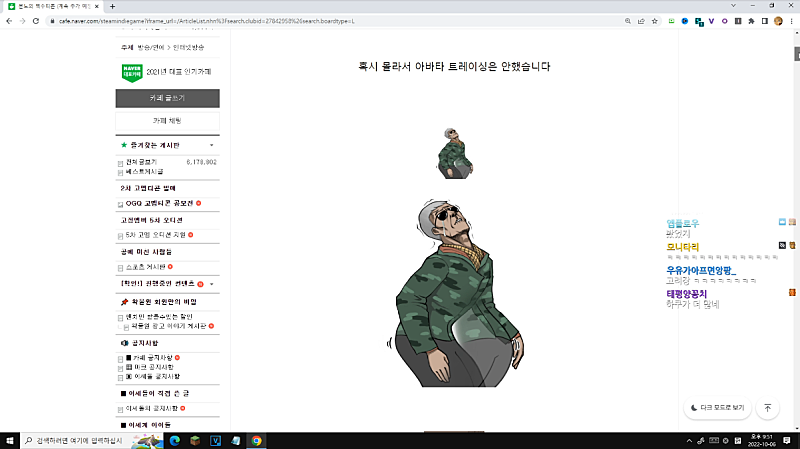Go back with the browser back arrow
The height and width of the screenshot is (449, 800).
tap(9, 21)
